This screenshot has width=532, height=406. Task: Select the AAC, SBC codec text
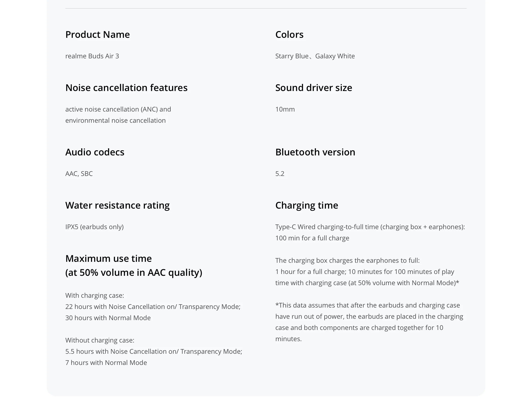point(79,174)
